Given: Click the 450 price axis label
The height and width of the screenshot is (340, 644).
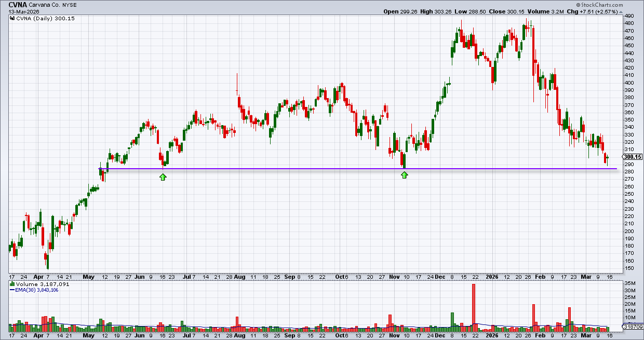Looking at the screenshot, I should coord(629,46).
